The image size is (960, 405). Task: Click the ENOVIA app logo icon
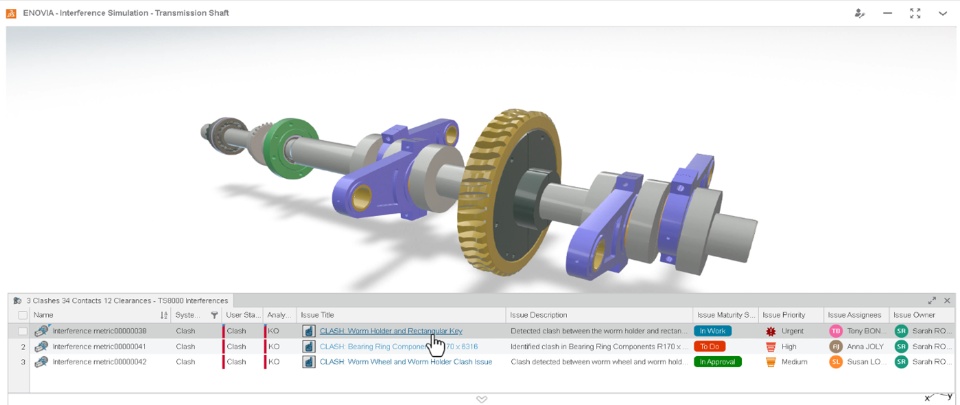click(x=10, y=13)
